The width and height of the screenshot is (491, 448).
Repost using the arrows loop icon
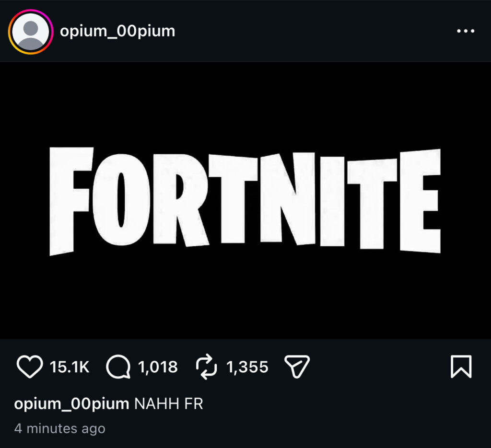click(207, 368)
